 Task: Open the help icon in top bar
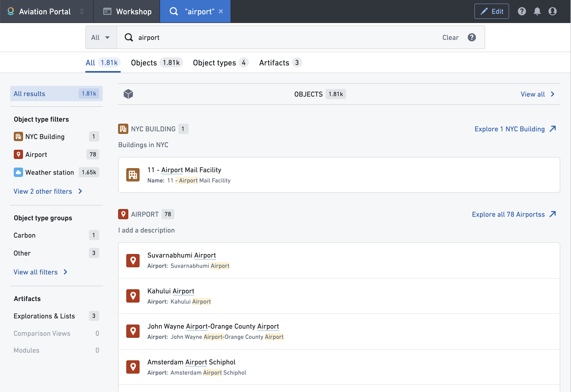[522, 11]
